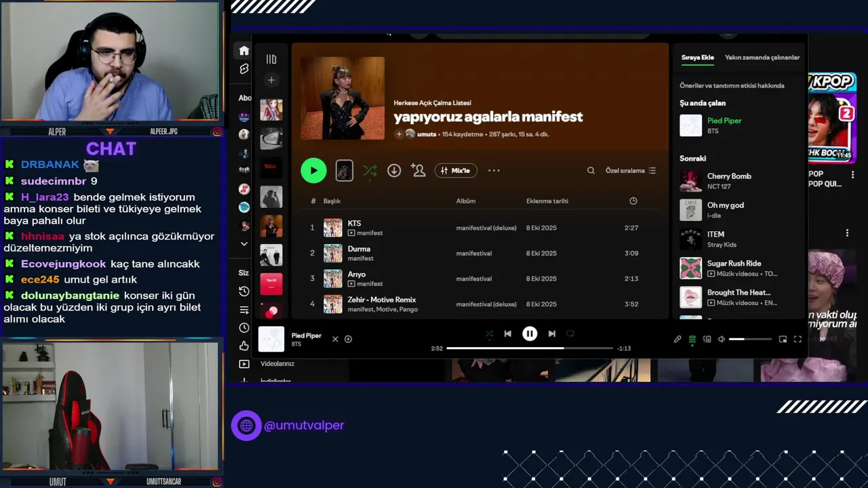Open Watch later clock icon in sidebar
Viewport: 868px width, 488px height.
pyautogui.click(x=244, y=328)
